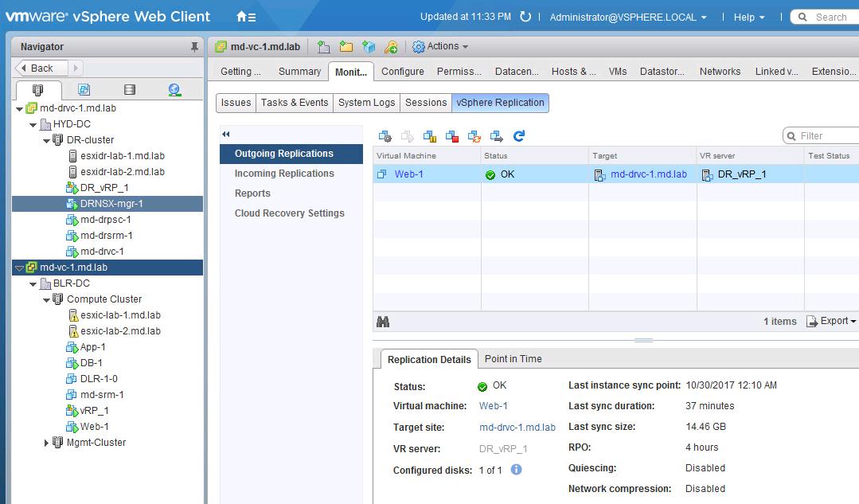Click the Assign License key icon
This screenshot has height=504, width=859.
pyautogui.click(x=391, y=47)
